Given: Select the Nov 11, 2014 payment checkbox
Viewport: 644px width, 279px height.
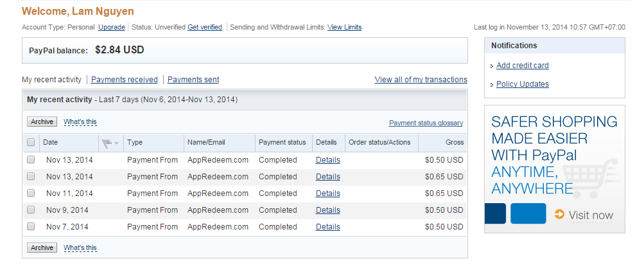Looking at the screenshot, I should pyautogui.click(x=31, y=193).
